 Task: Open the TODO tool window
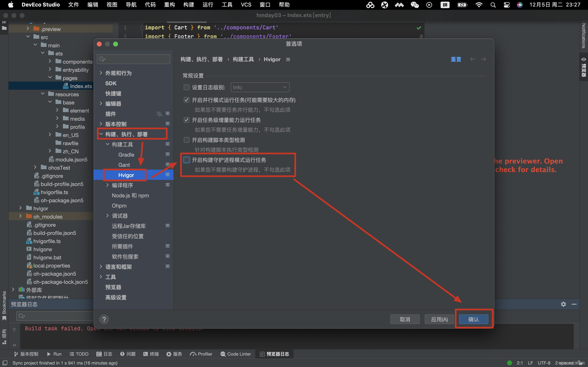point(79,354)
